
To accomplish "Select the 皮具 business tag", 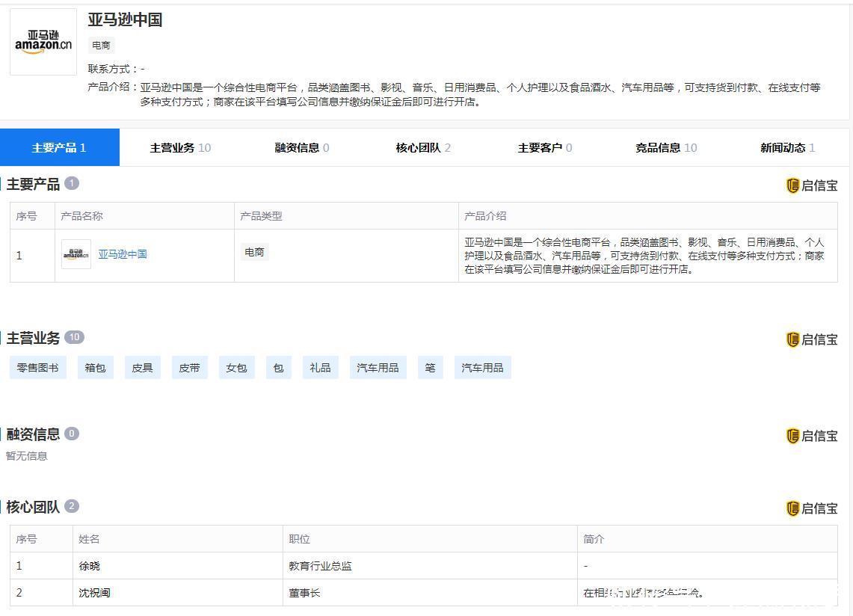I will [x=143, y=368].
